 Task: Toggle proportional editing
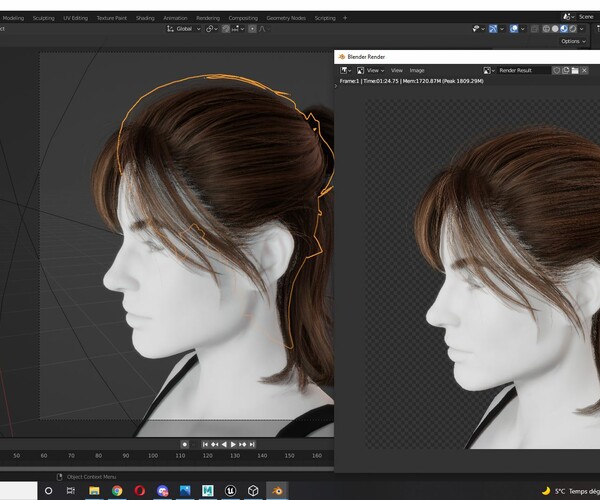pyautogui.click(x=252, y=29)
